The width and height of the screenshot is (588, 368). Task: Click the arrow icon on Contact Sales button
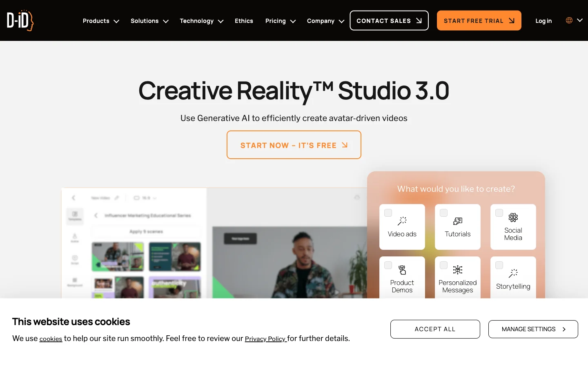coord(419,20)
